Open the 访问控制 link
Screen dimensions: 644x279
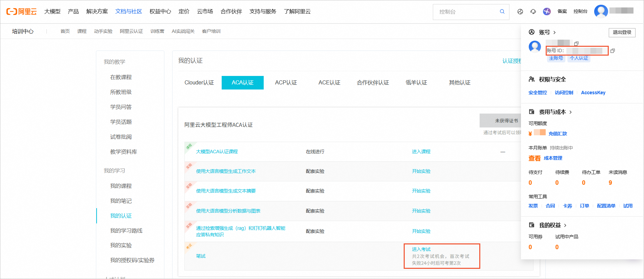pos(564,93)
